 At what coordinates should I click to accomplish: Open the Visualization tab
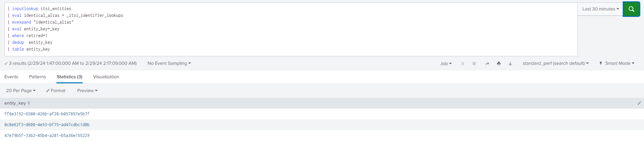(x=106, y=77)
